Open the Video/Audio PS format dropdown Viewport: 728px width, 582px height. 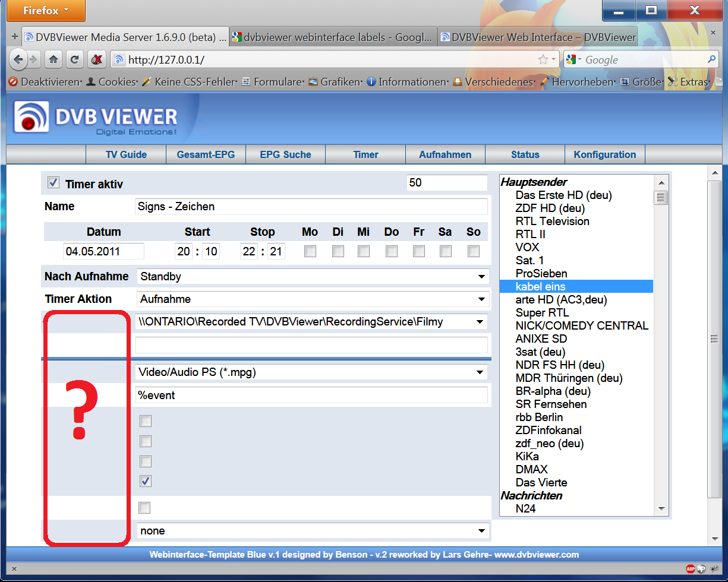click(x=311, y=372)
